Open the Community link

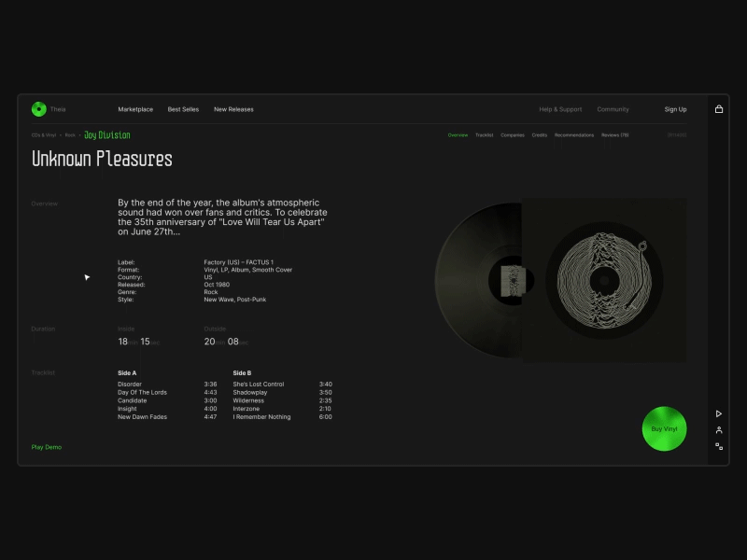coord(613,109)
